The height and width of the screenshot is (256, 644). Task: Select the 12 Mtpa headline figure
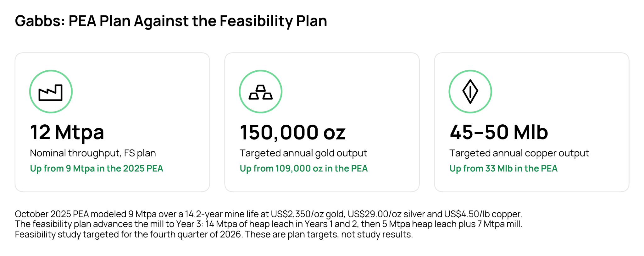click(x=67, y=132)
